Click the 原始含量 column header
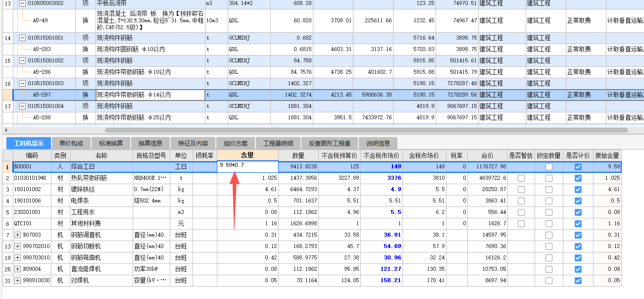 click(607, 155)
